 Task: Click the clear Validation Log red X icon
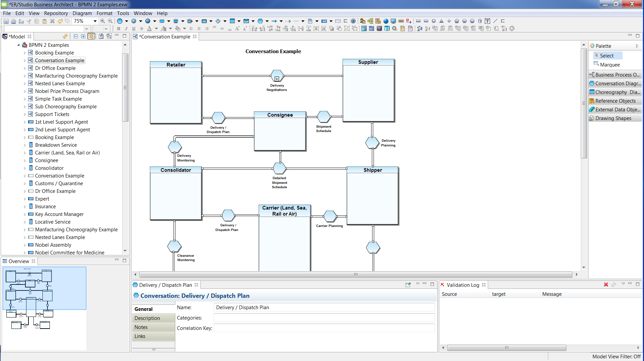606,284
